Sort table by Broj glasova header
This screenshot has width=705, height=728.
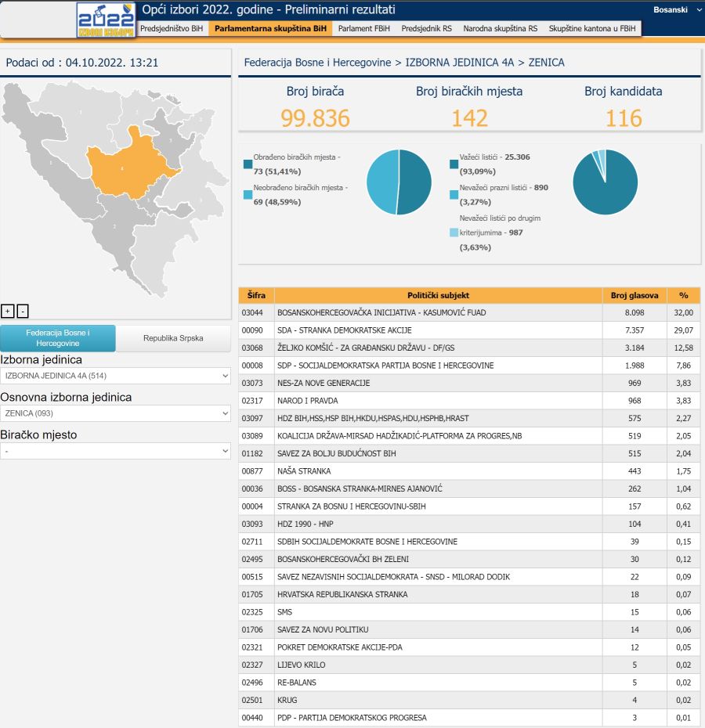coord(635,295)
